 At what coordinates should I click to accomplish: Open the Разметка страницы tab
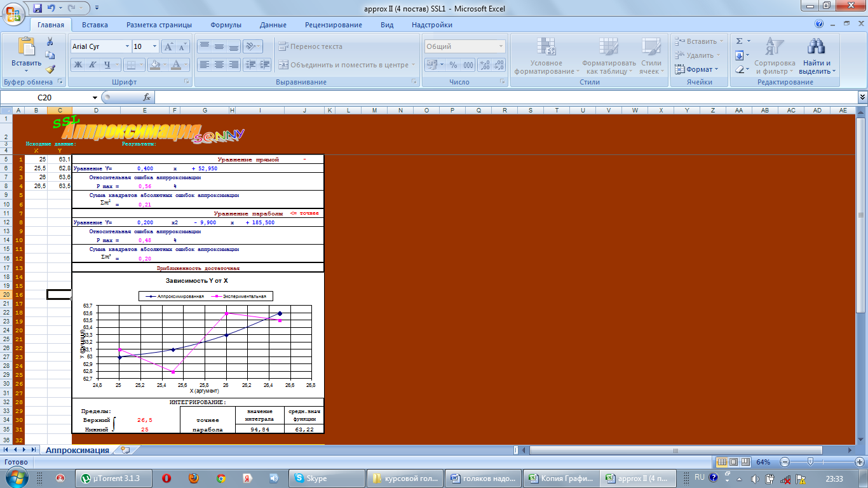pos(159,25)
